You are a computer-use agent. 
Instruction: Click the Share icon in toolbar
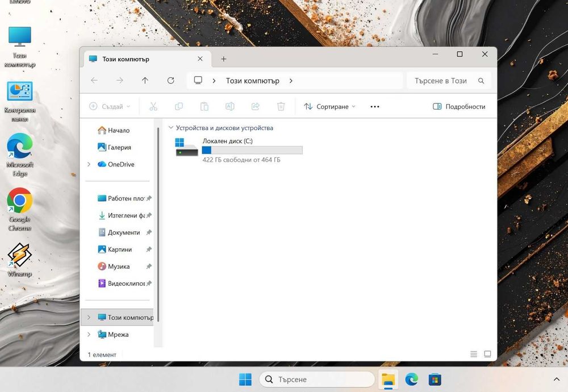(x=256, y=106)
